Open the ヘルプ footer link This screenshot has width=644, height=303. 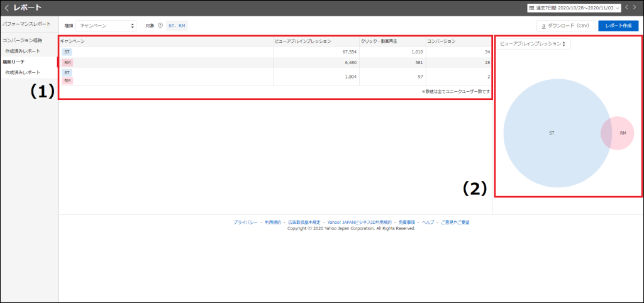428,222
